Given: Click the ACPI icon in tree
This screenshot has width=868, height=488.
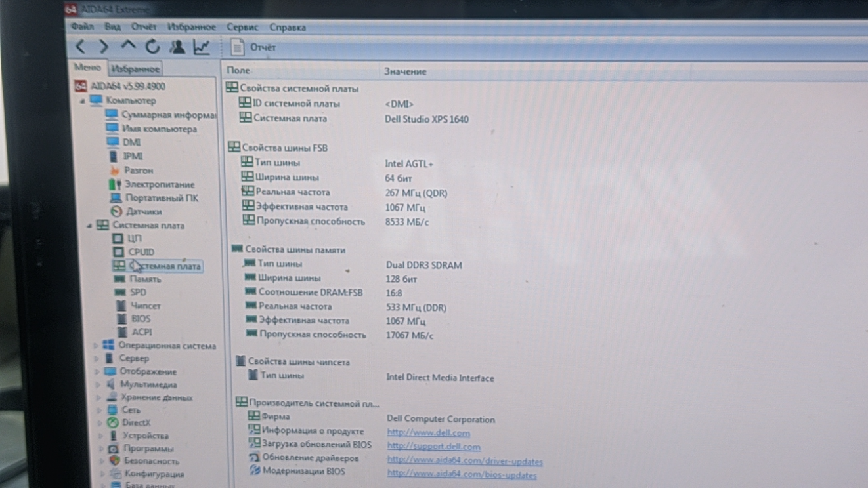Looking at the screenshot, I should point(121,332).
